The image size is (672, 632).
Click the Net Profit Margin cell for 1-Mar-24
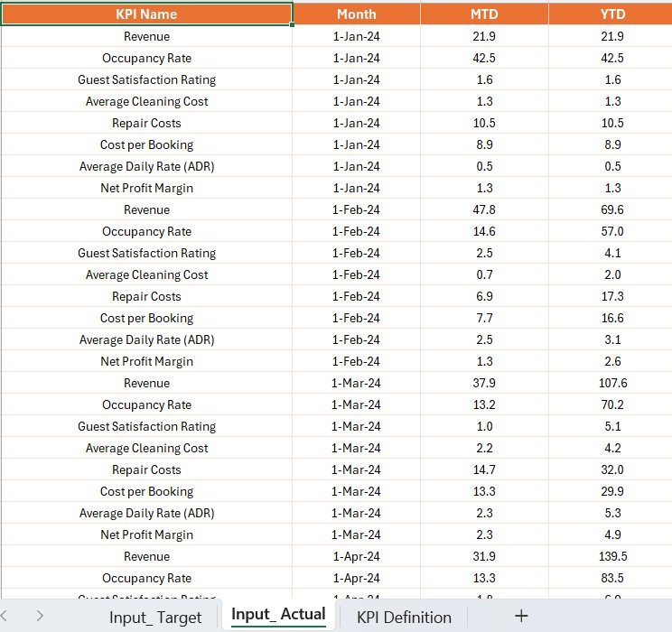(146, 534)
